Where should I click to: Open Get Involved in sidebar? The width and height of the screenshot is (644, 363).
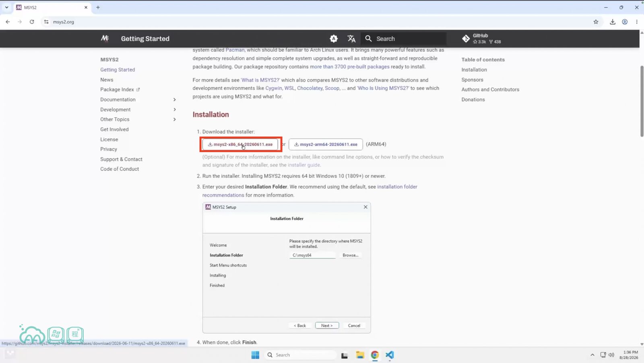(x=114, y=129)
